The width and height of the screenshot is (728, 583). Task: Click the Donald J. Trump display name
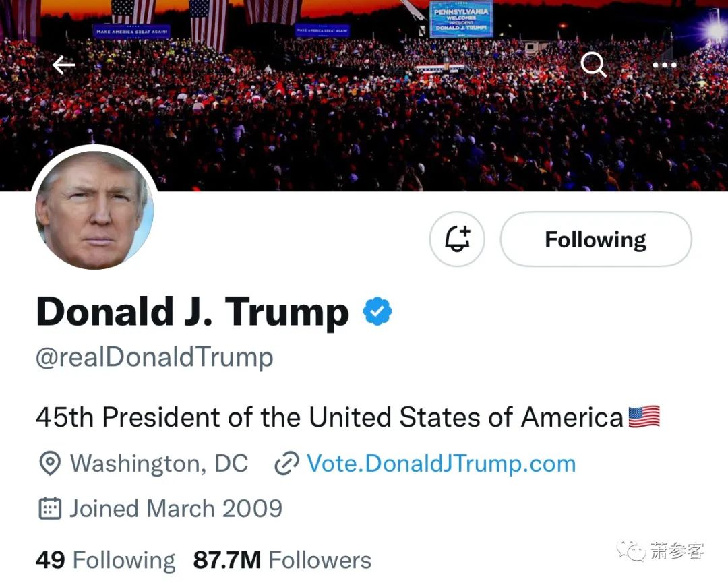(x=192, y=312)
